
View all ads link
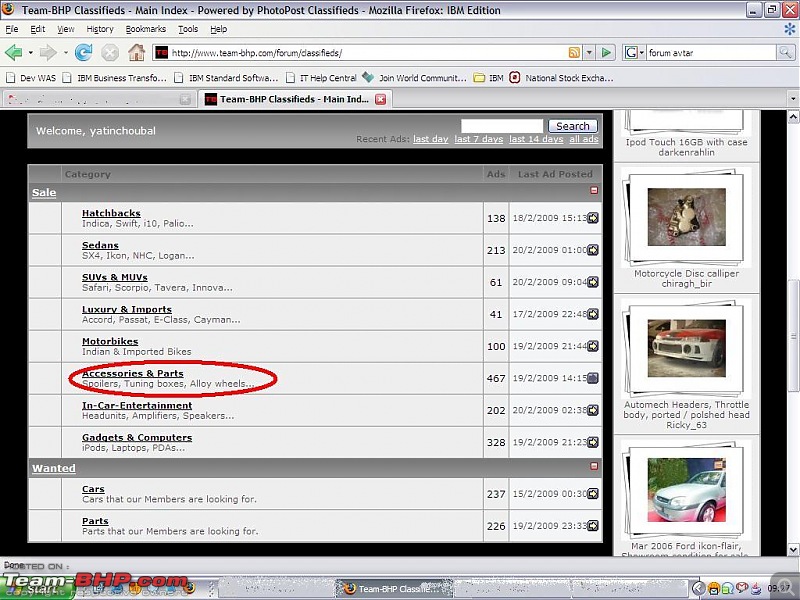tap(584, 139)
